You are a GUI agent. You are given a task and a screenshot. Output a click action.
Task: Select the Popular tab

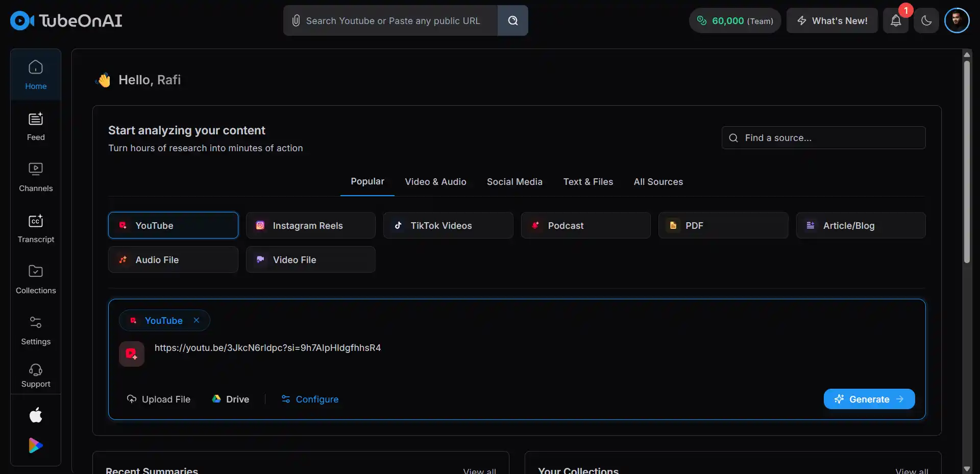367,181
